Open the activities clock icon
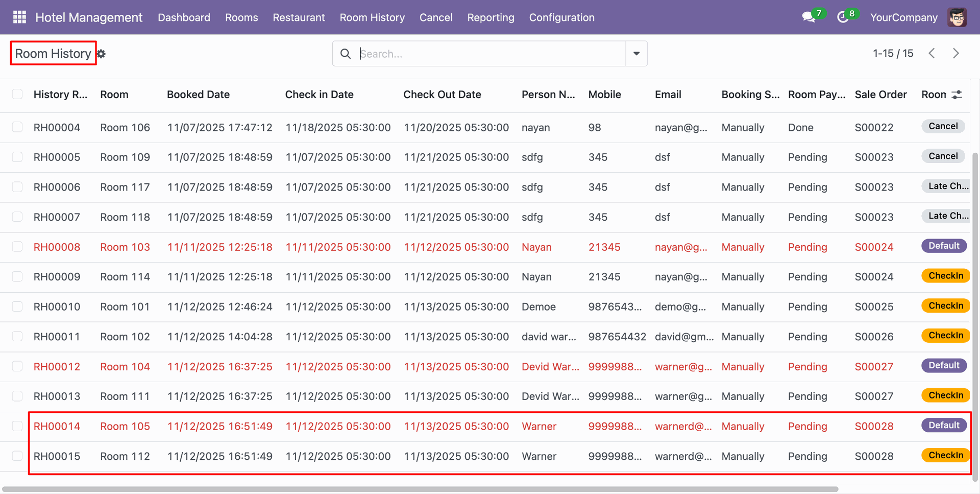Viewport: 980px width, 494px height. pos(843,17)
